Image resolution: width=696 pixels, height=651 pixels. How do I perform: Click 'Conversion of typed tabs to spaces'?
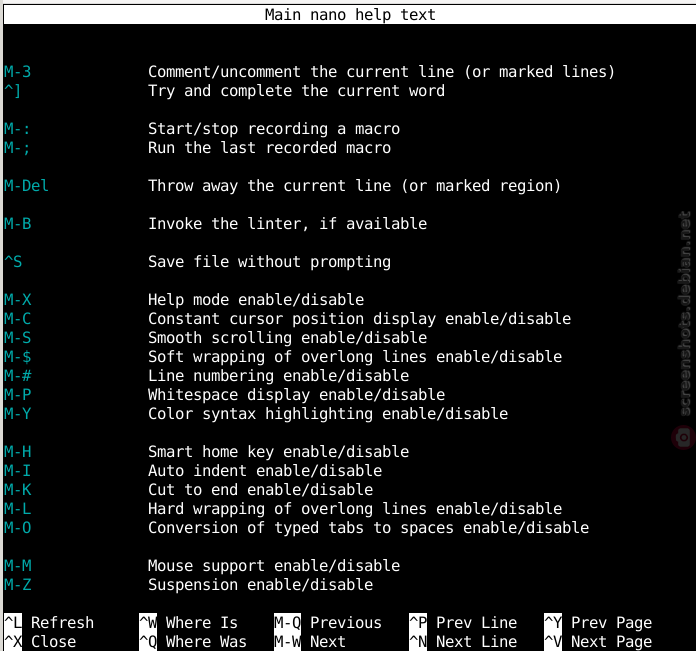click(x=301, y=528)
